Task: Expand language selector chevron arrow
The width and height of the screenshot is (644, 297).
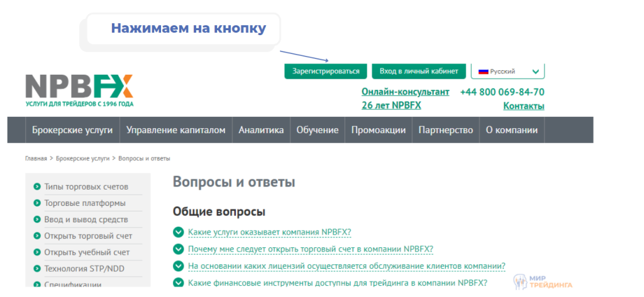Action: (x=535, y=72)
